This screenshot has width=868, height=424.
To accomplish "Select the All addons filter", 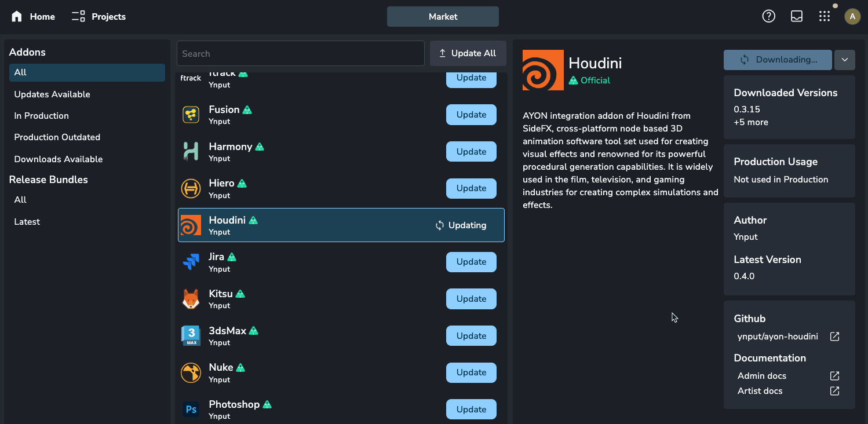I will [x=87, y=72].
